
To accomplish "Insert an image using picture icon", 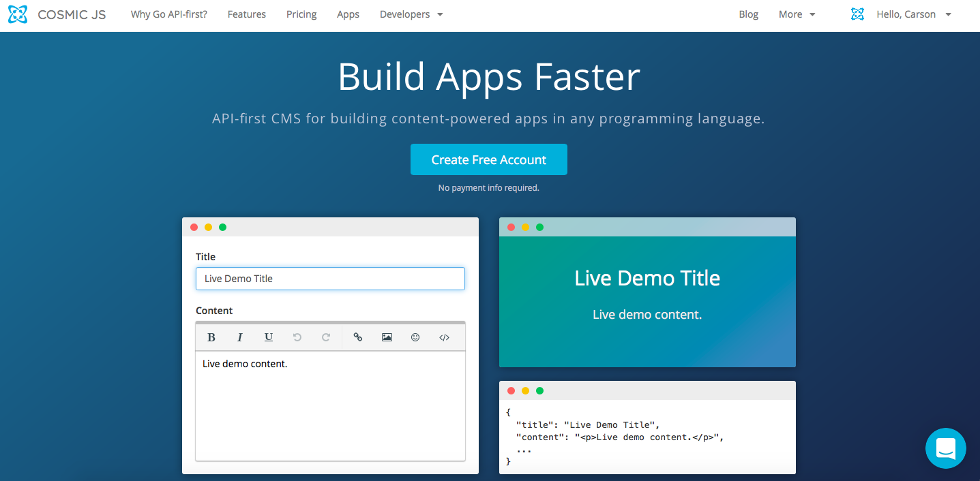I will click(x=387, y=337).
